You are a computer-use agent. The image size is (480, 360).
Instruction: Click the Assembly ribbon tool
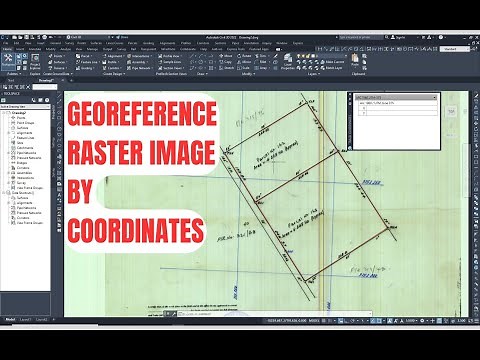(138, 62)
